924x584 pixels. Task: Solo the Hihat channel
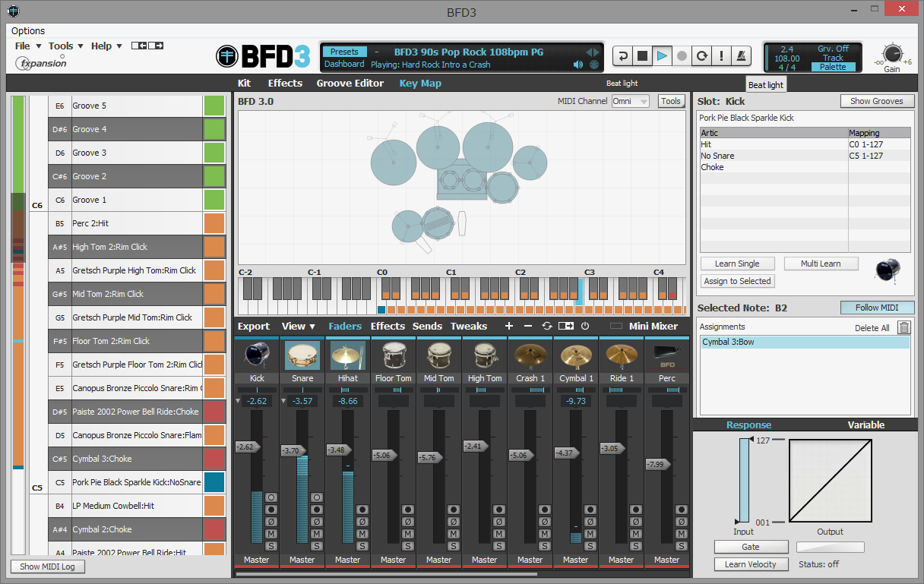[x=362, y=546]
